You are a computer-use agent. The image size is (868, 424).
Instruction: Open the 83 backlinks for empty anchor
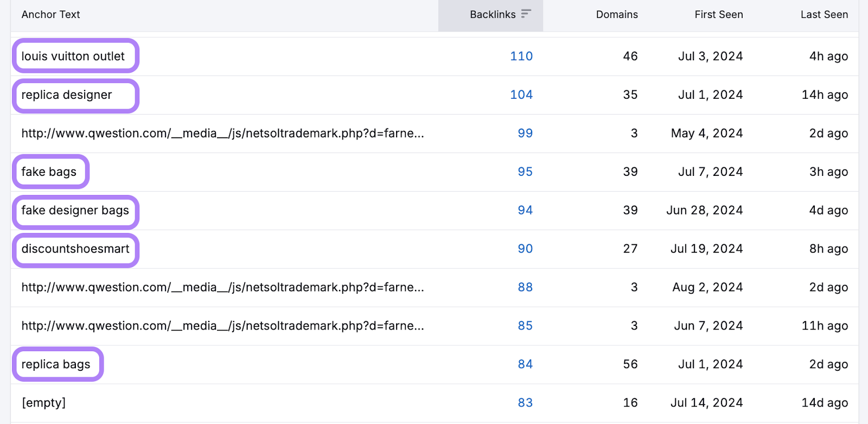tap(525, 403)
